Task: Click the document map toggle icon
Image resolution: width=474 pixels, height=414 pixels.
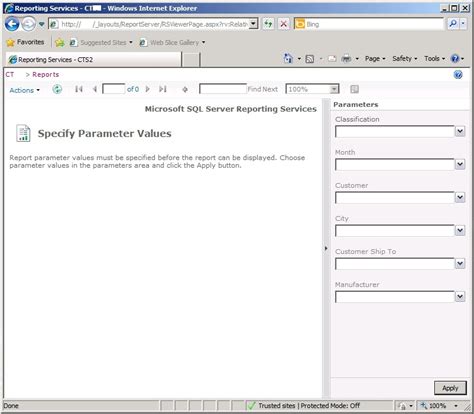Action: pos(355,89)
